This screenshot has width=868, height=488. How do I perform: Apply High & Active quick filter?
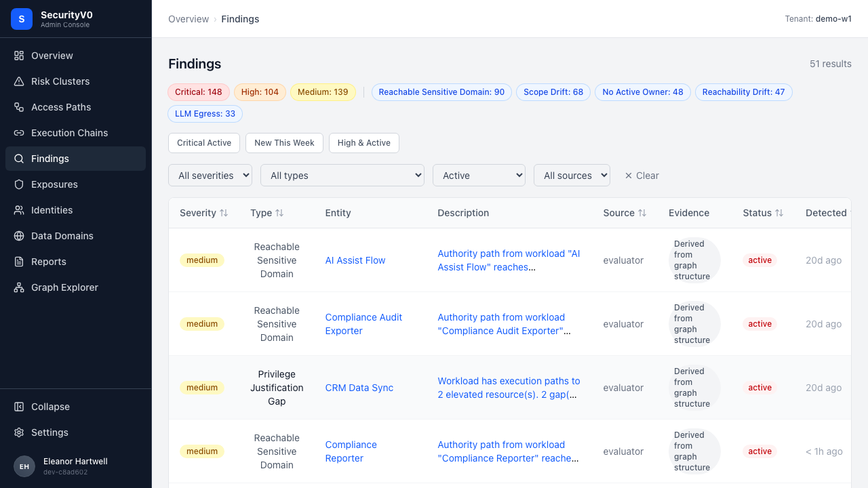[x=364, y=143]
